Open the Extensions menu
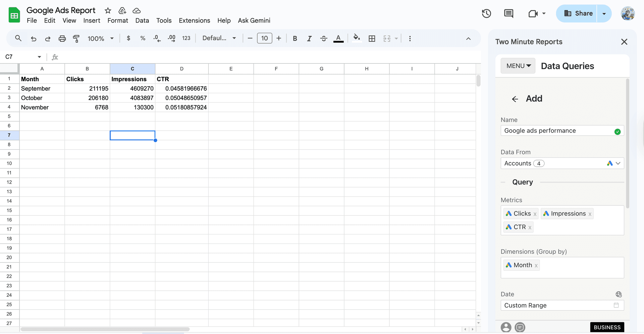 click(x=194, y=20)
